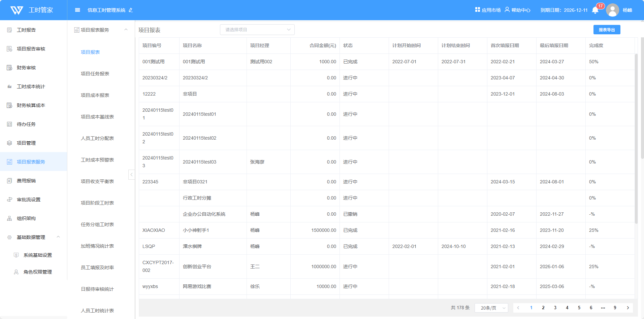
Task: Open notifications bell with 17 badge
Action: (595, 10)
